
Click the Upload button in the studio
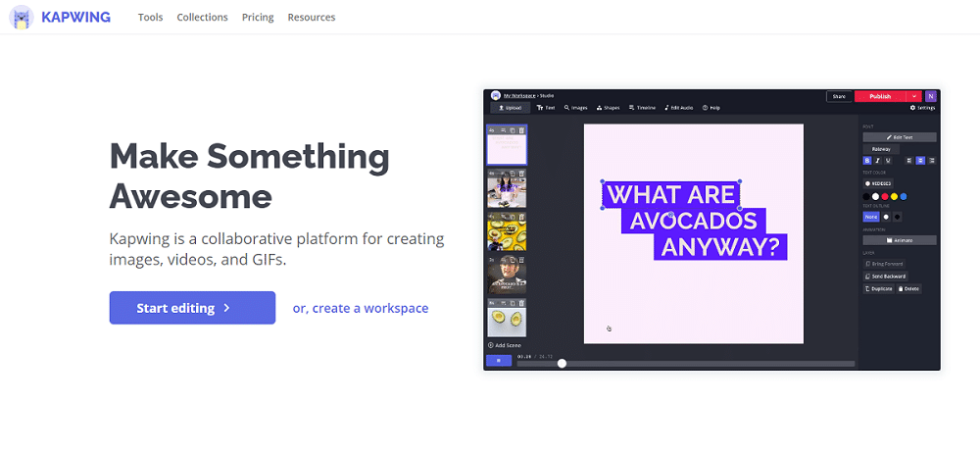click(509, 108)
